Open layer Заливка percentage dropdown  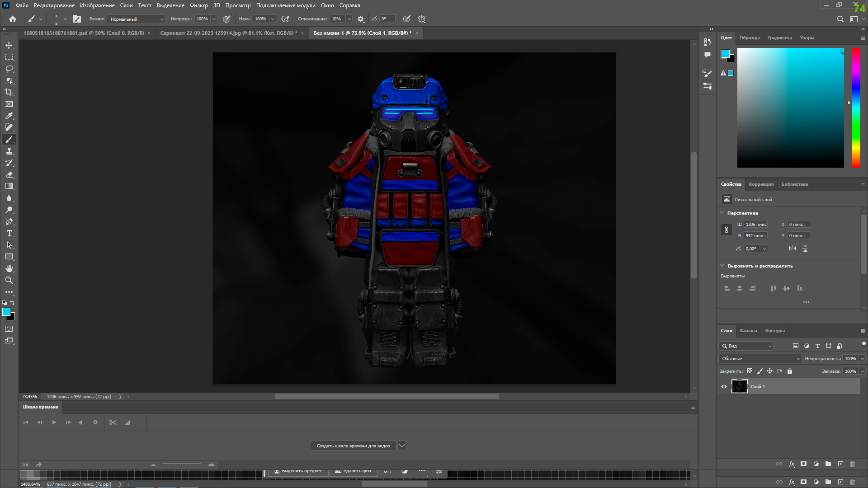(862, 371)
